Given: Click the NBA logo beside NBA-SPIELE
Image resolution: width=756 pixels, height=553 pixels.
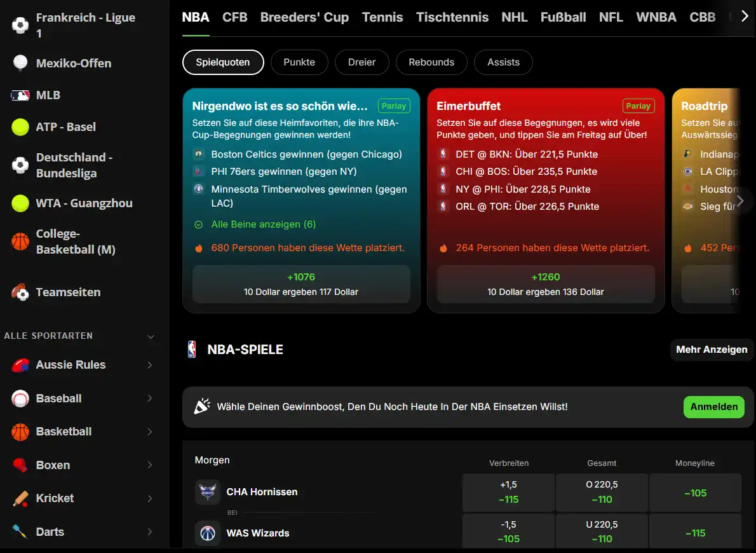Looking at the screenshot, I should pyautogui.click(x=192, y=350).
